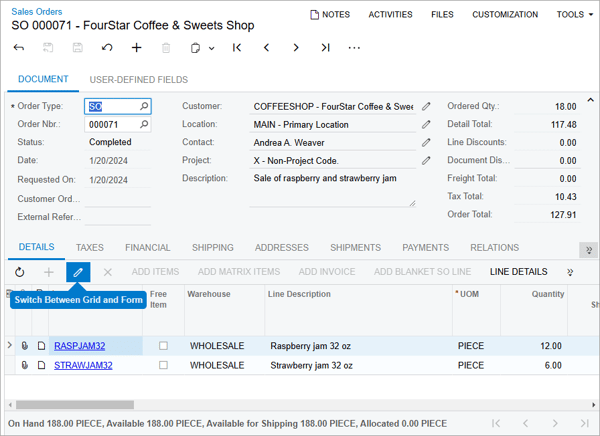Open the Order Nbr. lookup magnifier
Viewport: 600px width, 436px height.
pyautogui.click(x=144, y=125)
